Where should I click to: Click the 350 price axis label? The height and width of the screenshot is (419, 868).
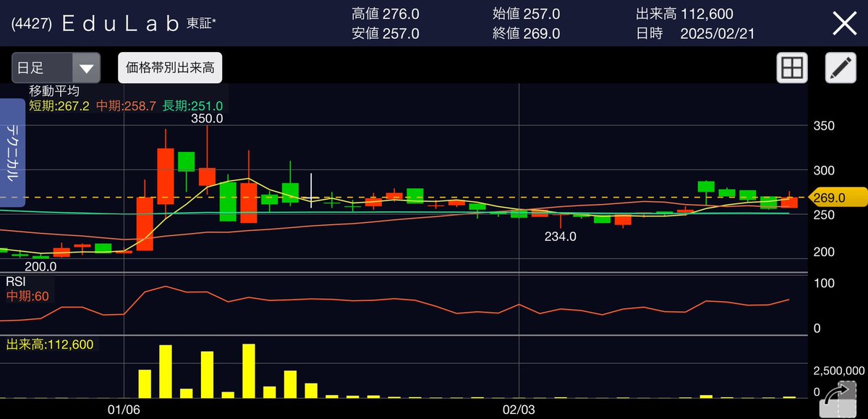(824, 126)
